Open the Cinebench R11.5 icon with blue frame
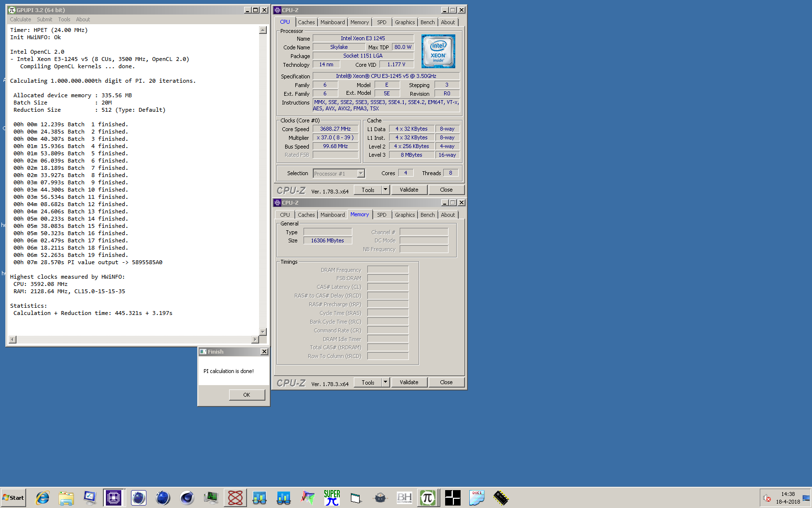Image resolution: width=812 pixels, height=508 pixels. (138, 497)
